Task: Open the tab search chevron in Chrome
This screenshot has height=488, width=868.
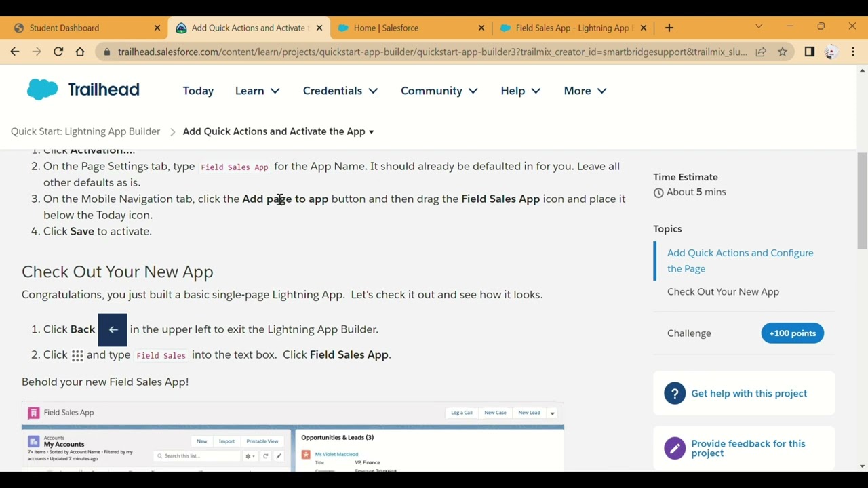Action: [x=759, y=27]
